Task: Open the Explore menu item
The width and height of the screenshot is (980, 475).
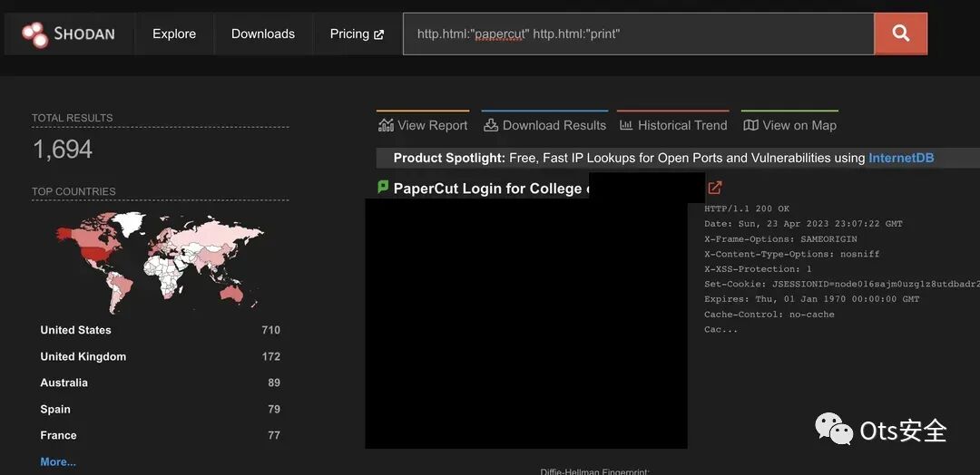Action: pos(174,34)
